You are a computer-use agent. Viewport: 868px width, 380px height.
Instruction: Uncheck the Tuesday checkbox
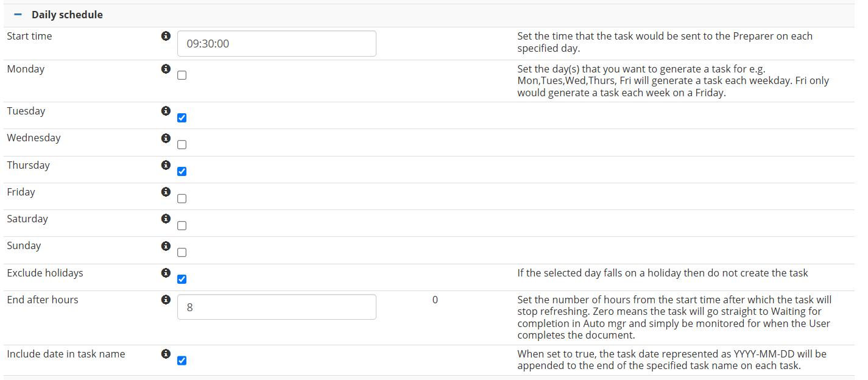click(x=182, y=118)
